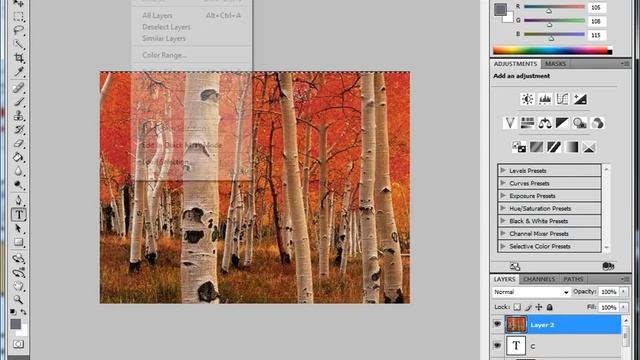
Task: Switch to the Channels tab
Action: click(x=539, y=279)
